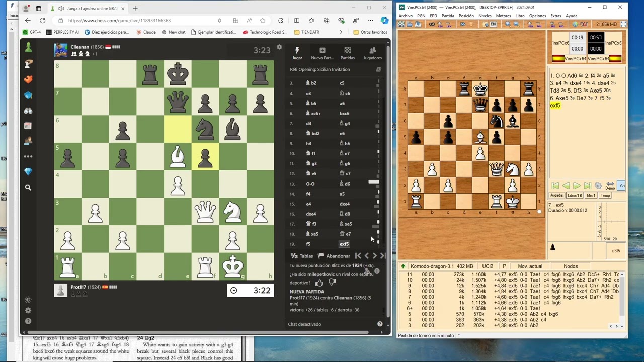Viewport: 644px width, 362px height.
Task: Toggle the chat question mark next to Chat desactivado
Action: pyautogui.click(x=380, y=324)
